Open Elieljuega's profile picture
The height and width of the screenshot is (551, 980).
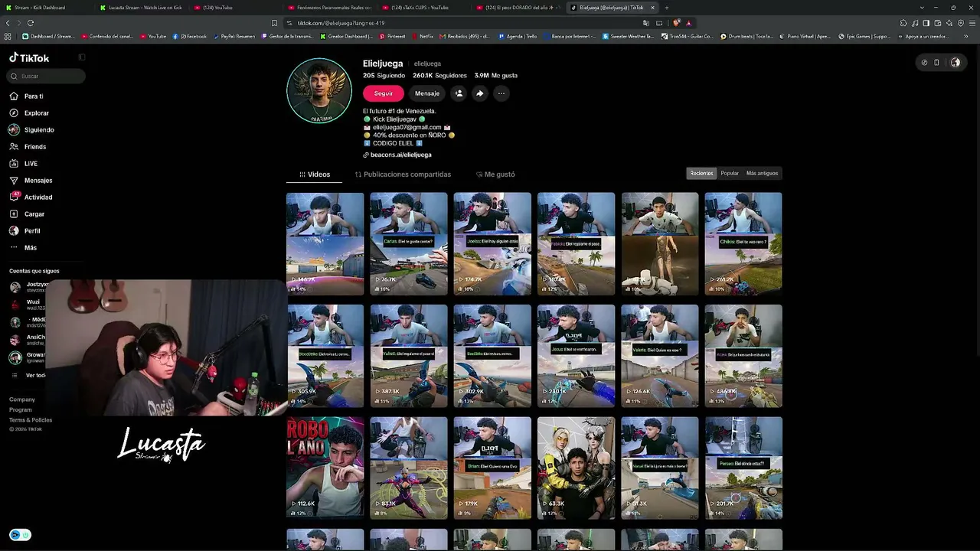coord(319,90)
